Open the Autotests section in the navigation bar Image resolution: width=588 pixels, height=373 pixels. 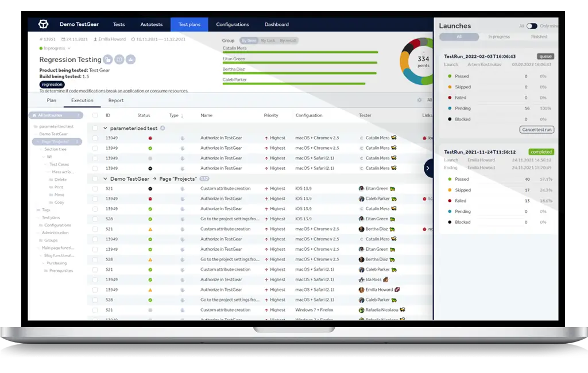[151, 24]
